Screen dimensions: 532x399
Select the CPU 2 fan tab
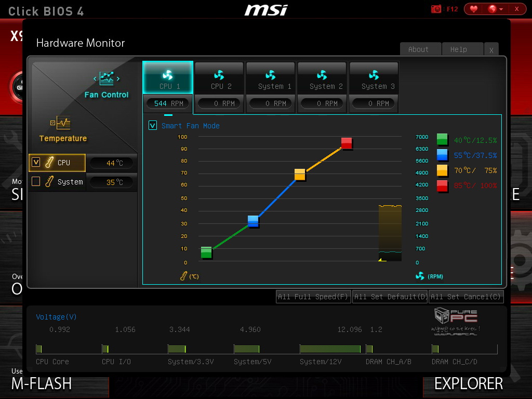(219, 78)
